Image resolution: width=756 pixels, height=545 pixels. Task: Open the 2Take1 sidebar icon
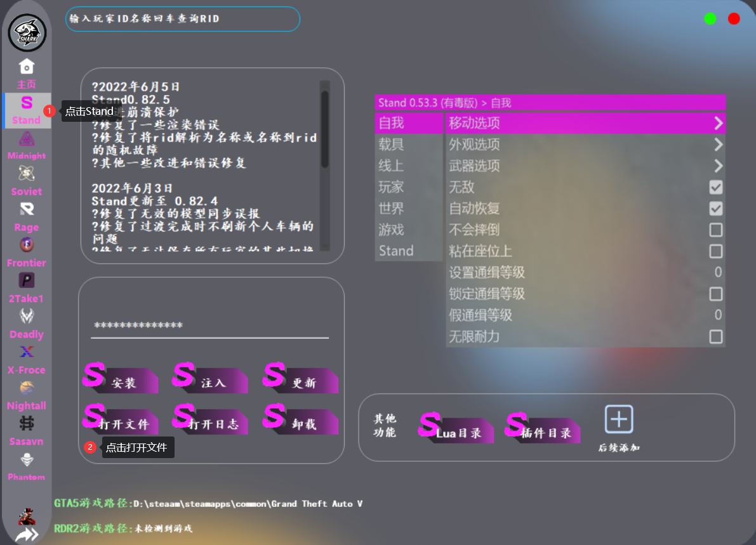click(27, 281)
